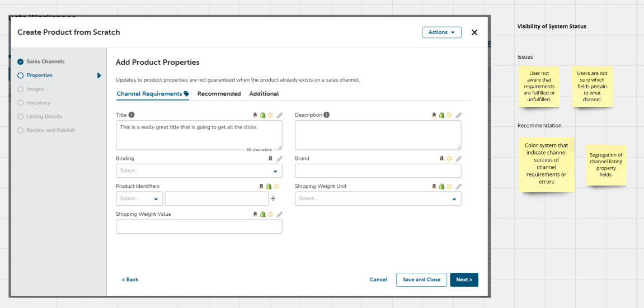
Task: Open the Product Identifiers type dropdown
Action: click(139, 198)
